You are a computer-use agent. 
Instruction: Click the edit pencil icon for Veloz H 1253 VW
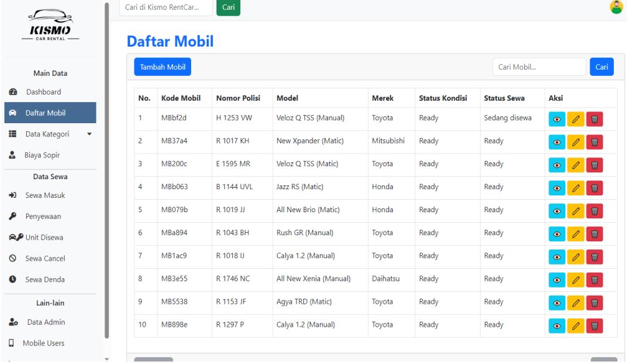point(576,119)
